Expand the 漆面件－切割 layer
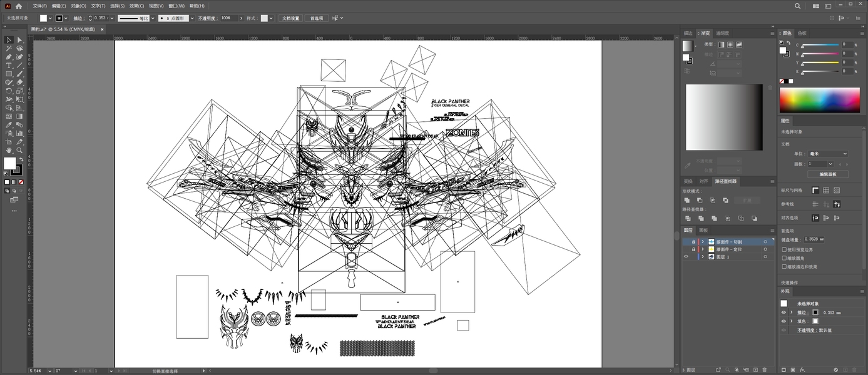Image resolution: width=868 pixels, height=375 pixels. pos(703,242)
